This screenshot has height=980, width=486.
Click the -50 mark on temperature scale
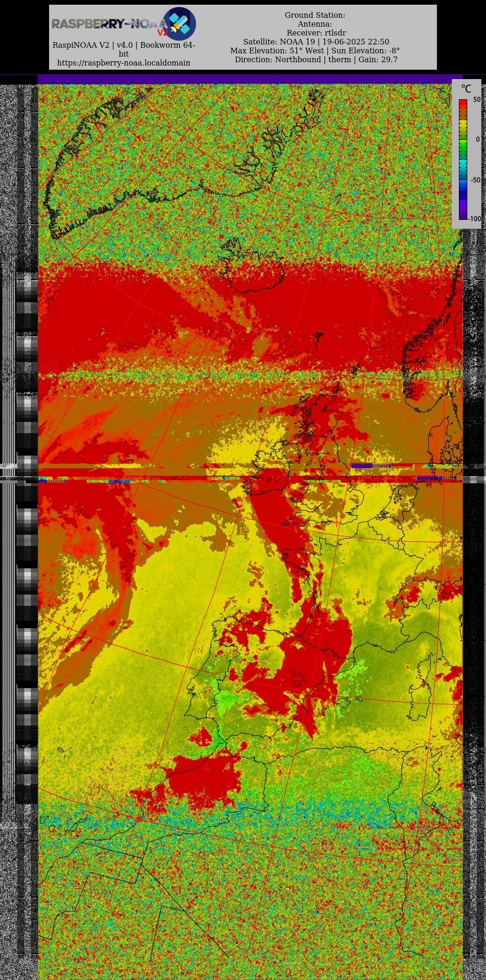click(x=475, y=180)
